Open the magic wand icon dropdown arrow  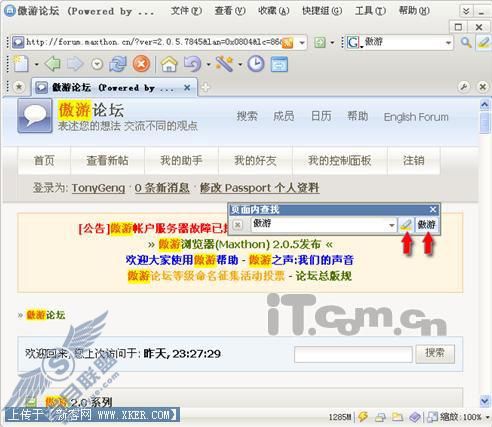click(x=240, y=64)
